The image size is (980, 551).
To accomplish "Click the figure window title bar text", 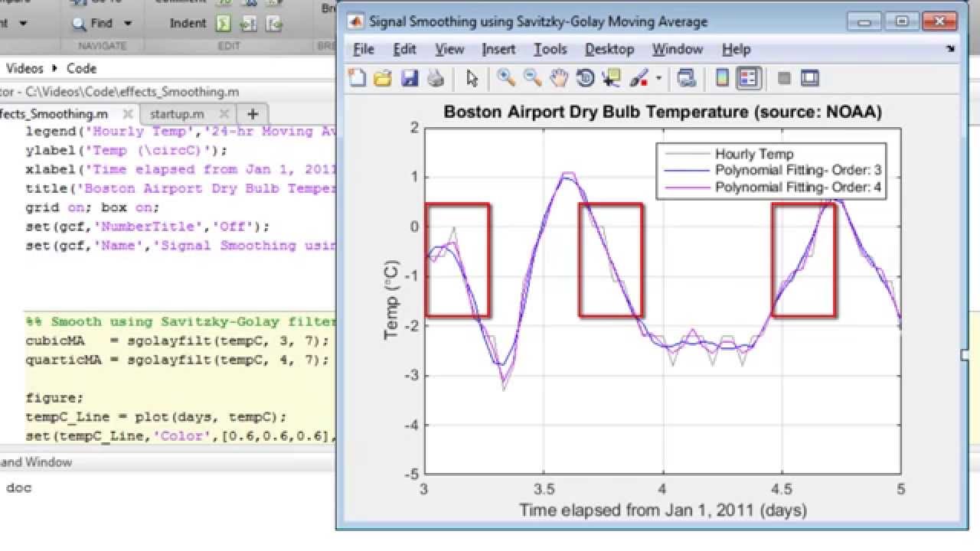I will click(x=538, y=21).
